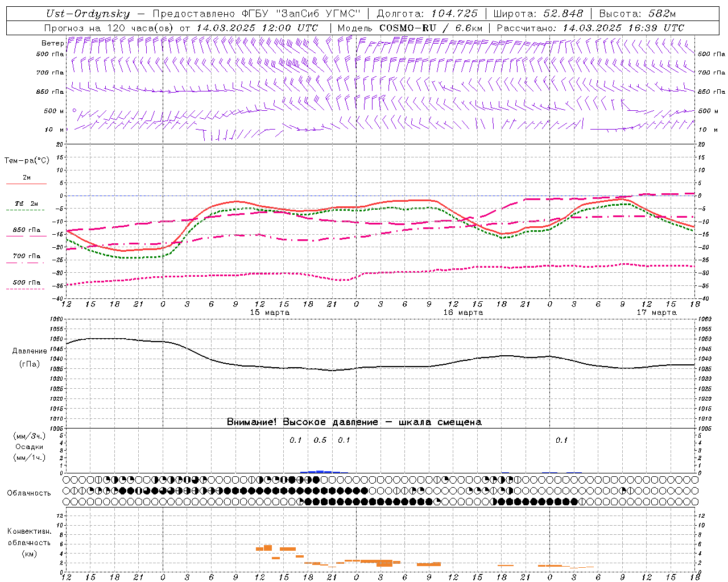The height and width of the screenshot is (582, 728).
Task: Click the Облачность cloud cover label
Action: (29, 493)
